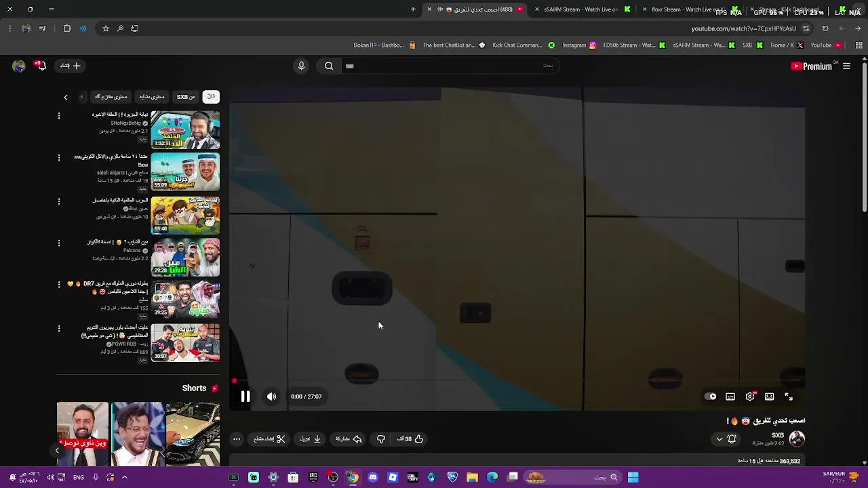
Task: Open the Create plus button in YouTube header
Action: (x=70, y=66)
